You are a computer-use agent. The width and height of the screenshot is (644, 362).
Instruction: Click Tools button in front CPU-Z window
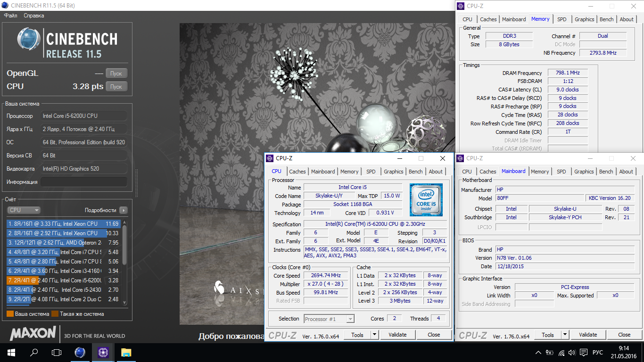pos(357,335)
